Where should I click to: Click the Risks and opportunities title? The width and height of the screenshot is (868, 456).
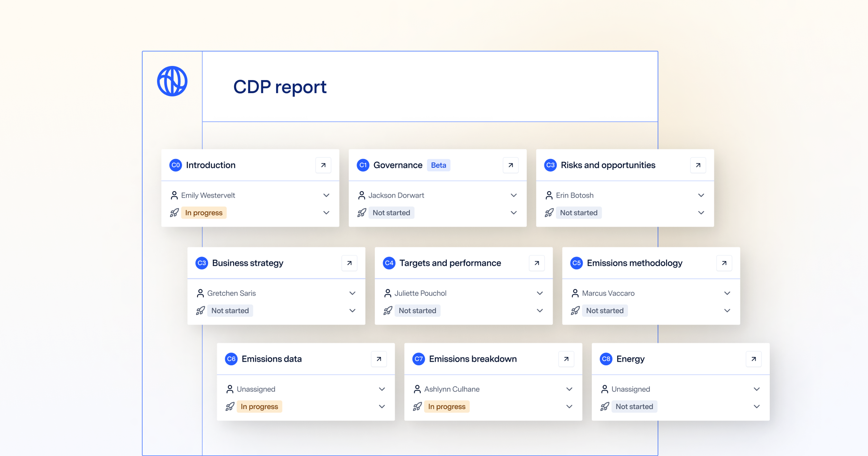(x=608, y=165)
